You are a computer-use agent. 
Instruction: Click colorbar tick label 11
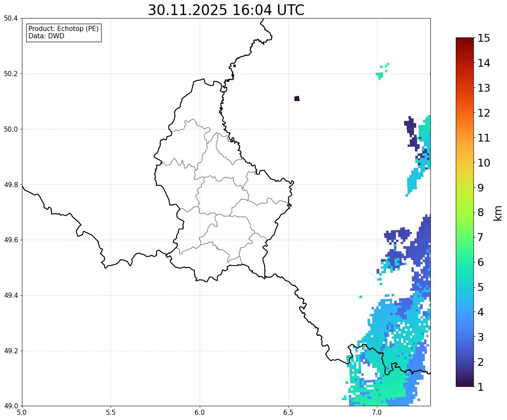pyautogui.click(x=484, y=138)
